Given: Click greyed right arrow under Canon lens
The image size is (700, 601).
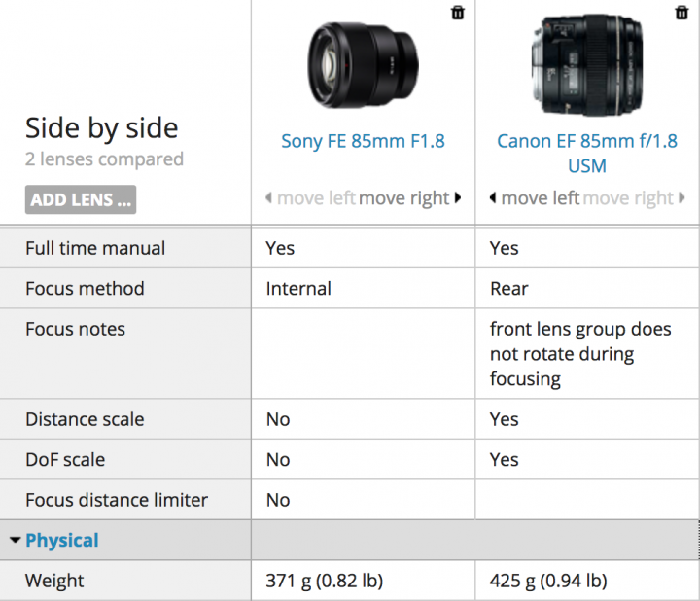Looking at the screenshot, I should click(682, 197).
